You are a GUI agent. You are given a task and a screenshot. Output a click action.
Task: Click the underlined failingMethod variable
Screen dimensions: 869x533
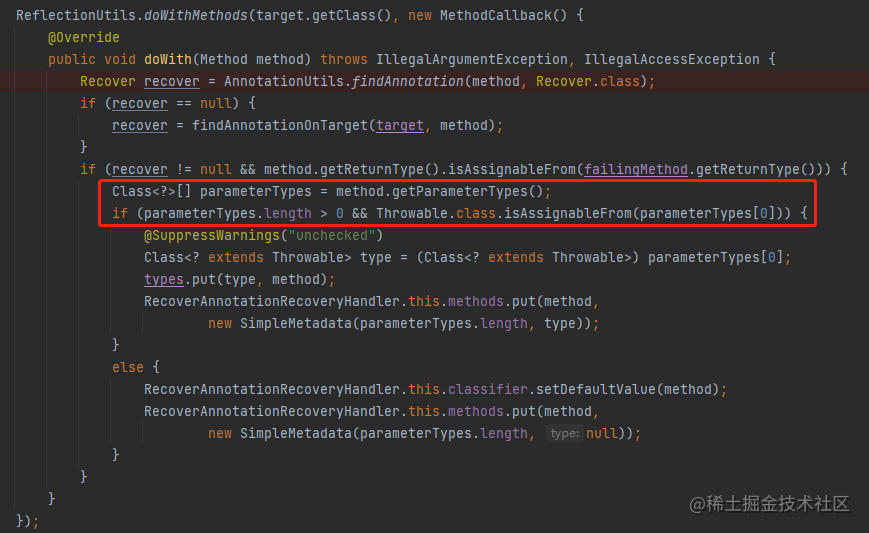click(636, 169)
